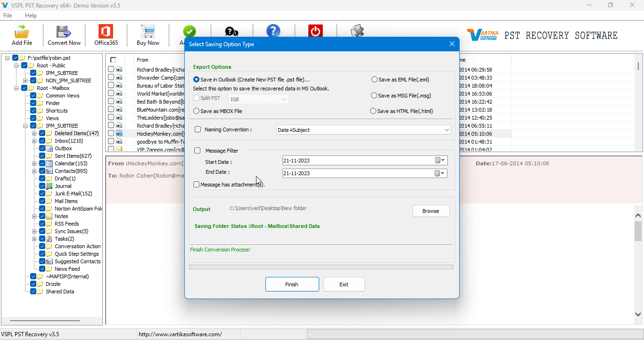Screen dimensions: 644x340
Task: Click the blue help question mark icon
Action: pyautogui.click(x=273, y=31)
